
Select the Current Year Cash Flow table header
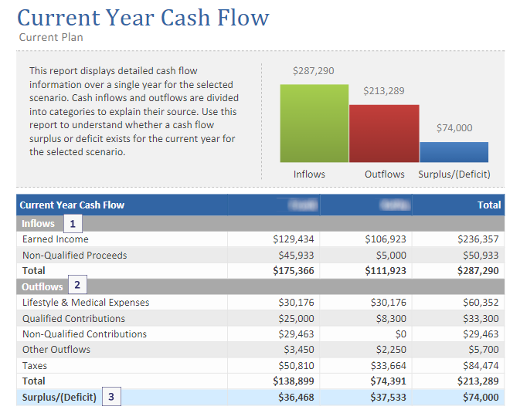click(x=72, y=205)
